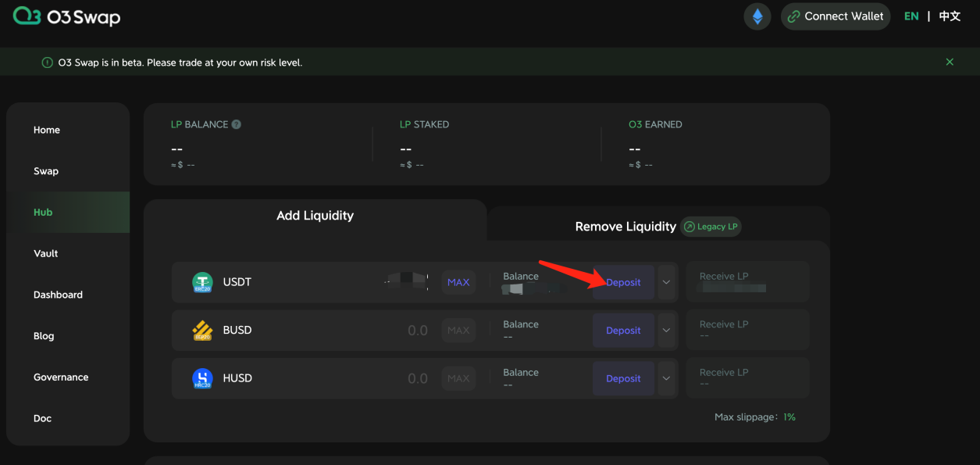Click the LP Balance help icon
The height and width of the screenshot is (465, 980).
coord(237,124)
